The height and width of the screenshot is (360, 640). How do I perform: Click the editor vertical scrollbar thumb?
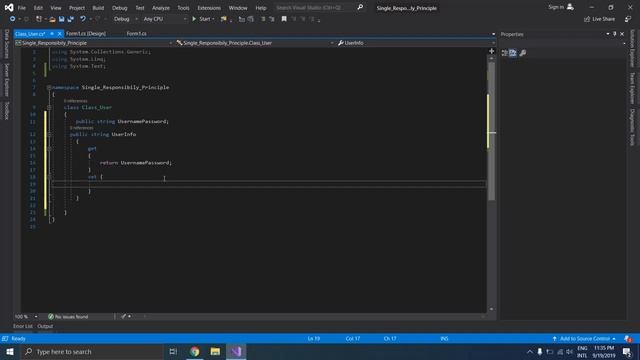491,131
